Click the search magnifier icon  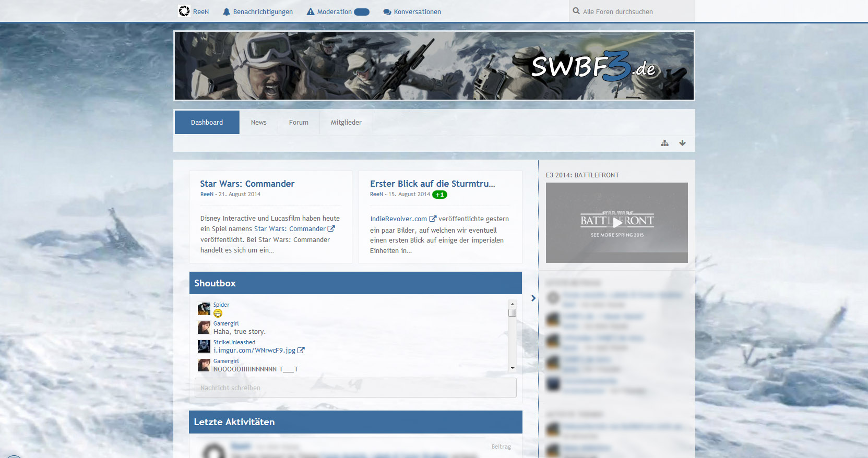576,11
